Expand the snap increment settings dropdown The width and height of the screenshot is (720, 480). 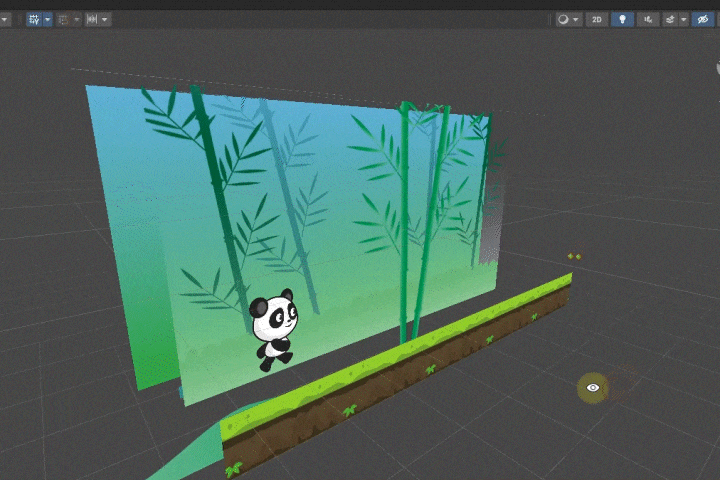pyautogui.click(x=105, y=19)
